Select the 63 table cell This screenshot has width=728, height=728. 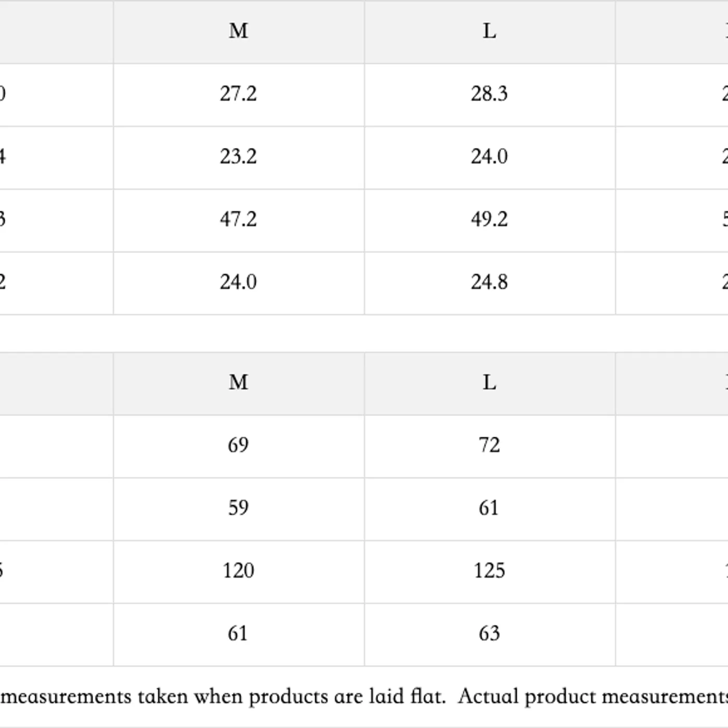click(489, 634)
